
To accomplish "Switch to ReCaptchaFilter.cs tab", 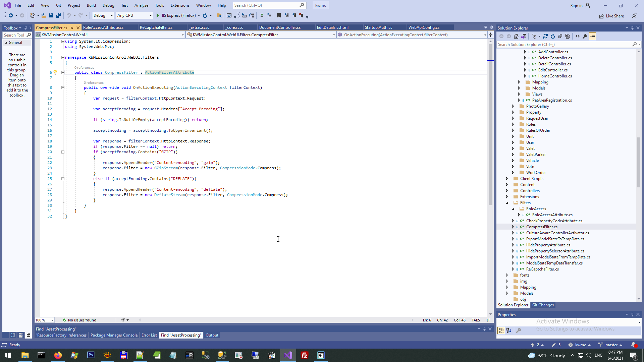I will [156, 27].
